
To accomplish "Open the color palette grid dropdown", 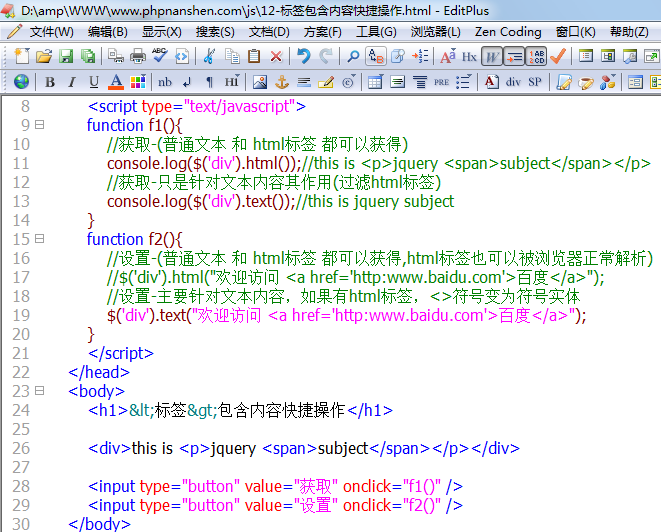I will click(138, 82).
